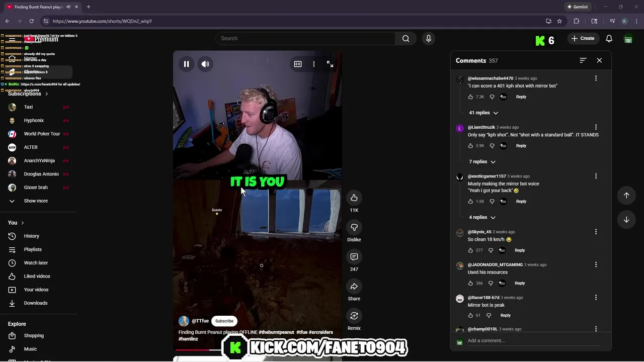Image resolution: width=644 pixels, height=362 pixels.
Task: Reload the browser page
Action: 31,21
